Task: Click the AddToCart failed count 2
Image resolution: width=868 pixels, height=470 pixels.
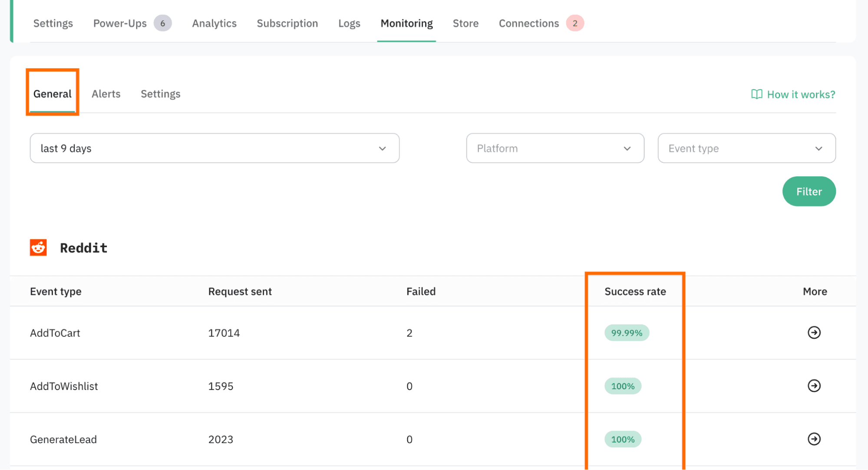Action: pyautogui.click(x=409, y=333)
